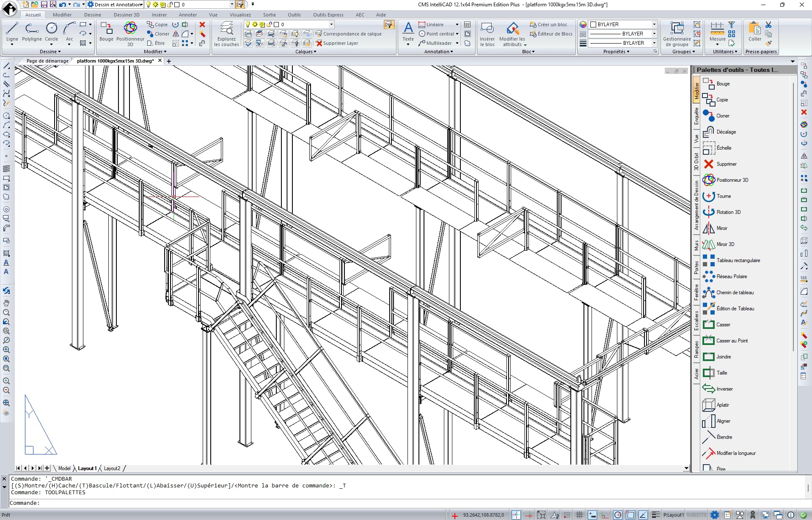Expand the Calques panel

[x=306, y=52]
